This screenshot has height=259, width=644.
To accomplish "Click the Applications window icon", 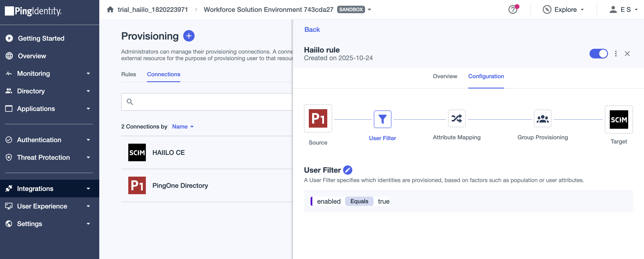I will [x=9, y=109].
